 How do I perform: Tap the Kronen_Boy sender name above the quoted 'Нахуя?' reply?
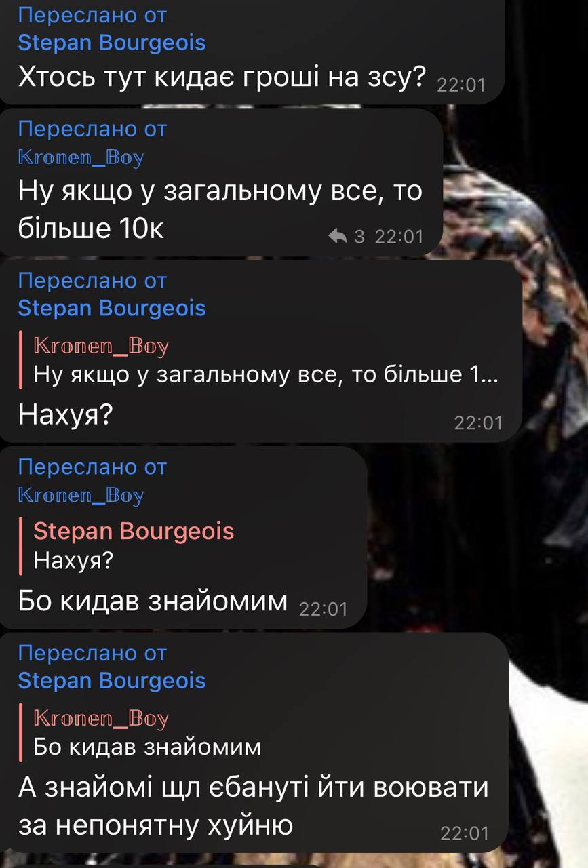pyautogui.click(x=81, y=495)
